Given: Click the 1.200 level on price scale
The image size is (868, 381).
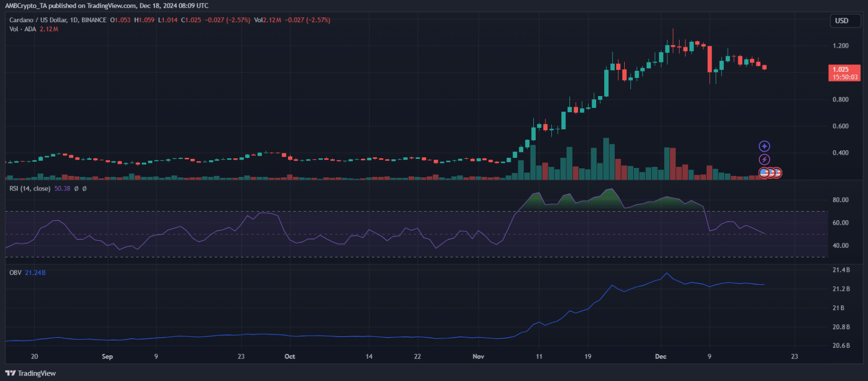Looking at the screenshot, I should click(840, 46).
